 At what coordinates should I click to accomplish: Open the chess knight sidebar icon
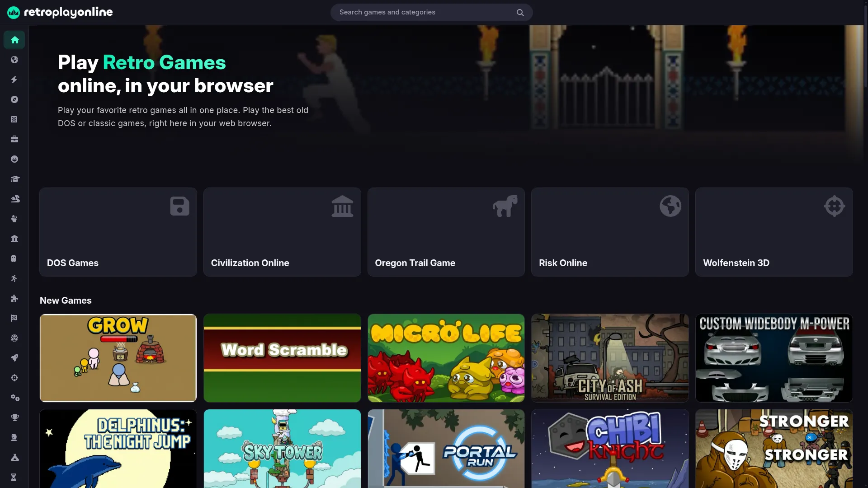[14, 437]
